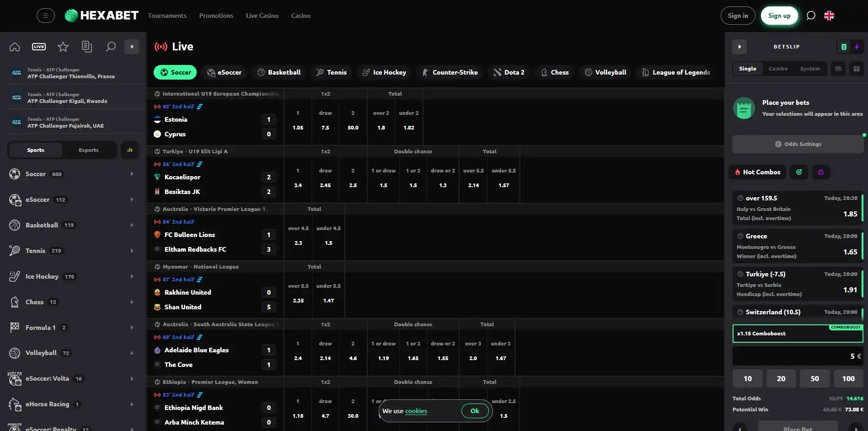Select Volleyball filter chip
Image resolution: width=868 pixels, height=431 pixels.
click(605, 72)
